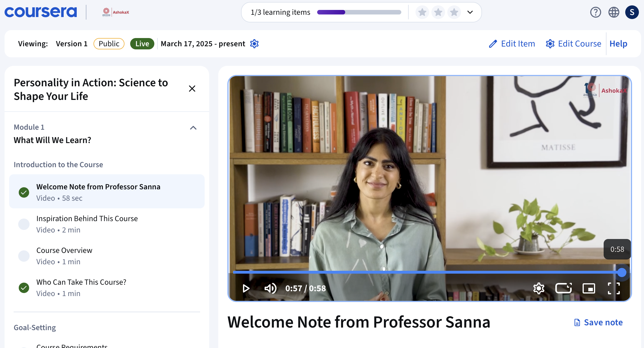
Task: Open the language globe icon
Action: [614, 12]
